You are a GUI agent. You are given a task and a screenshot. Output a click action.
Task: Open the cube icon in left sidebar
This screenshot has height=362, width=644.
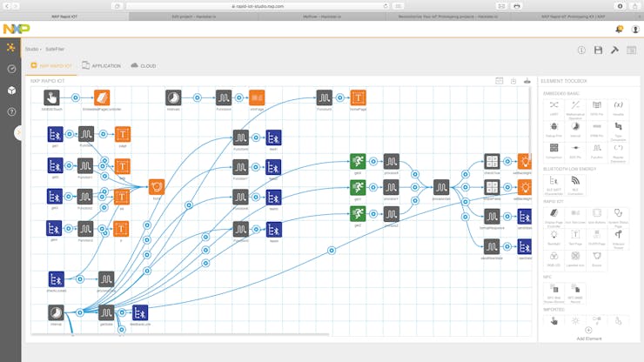click(11, 90)
